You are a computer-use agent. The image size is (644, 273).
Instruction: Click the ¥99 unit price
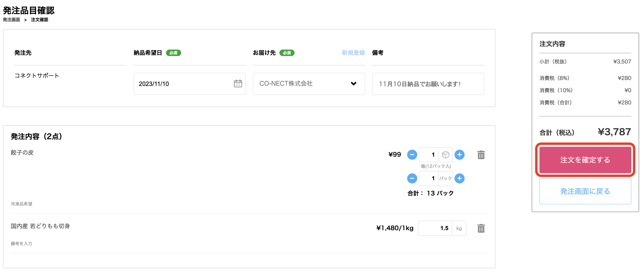point(394,155)
